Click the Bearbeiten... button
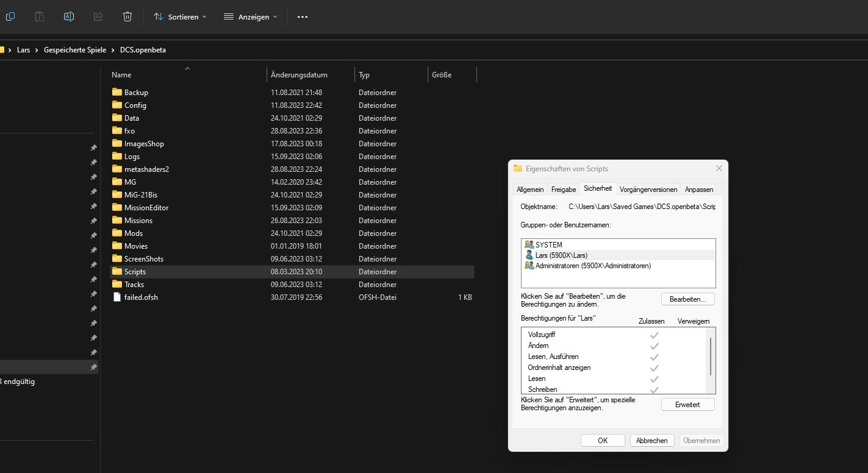The image size is (868, 473). 687,299
